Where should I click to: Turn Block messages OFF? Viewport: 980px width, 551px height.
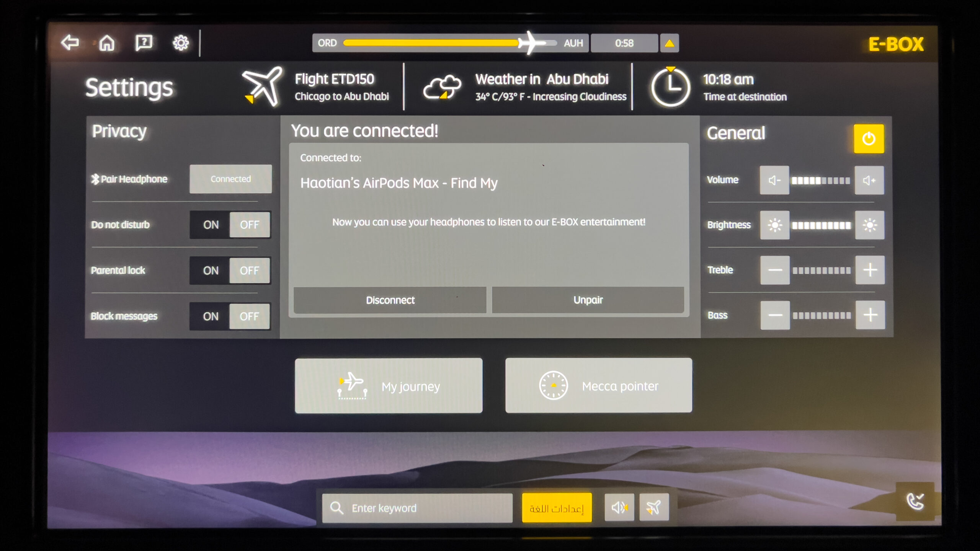tap(249, 316)
